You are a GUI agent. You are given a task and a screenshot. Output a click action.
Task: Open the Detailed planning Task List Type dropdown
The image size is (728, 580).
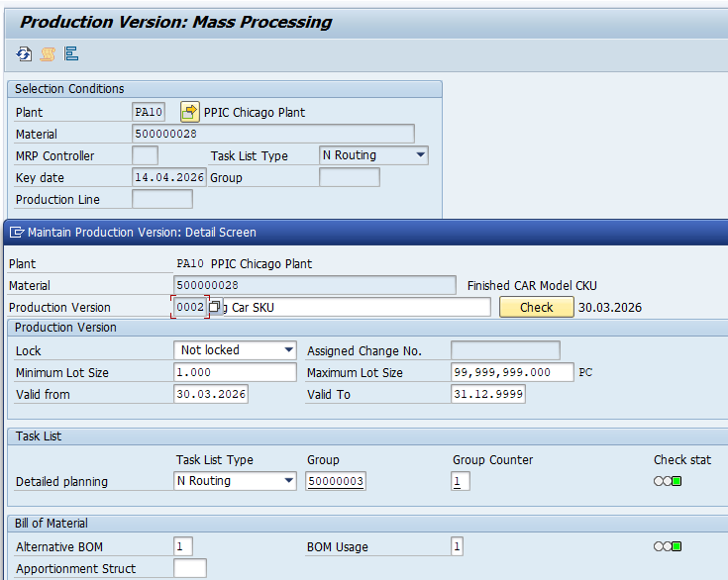288,481
